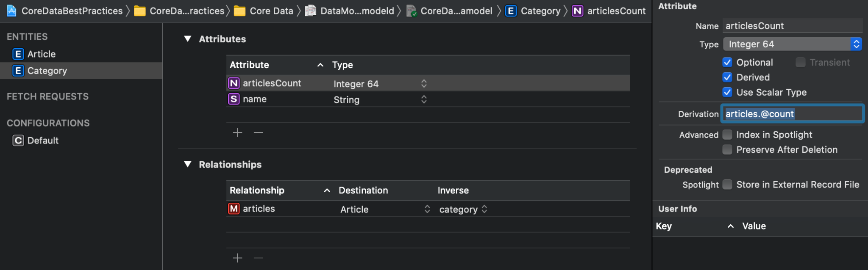Remove selected attribute with minus button
Screen dimensions: 868x270
(258, 132)
